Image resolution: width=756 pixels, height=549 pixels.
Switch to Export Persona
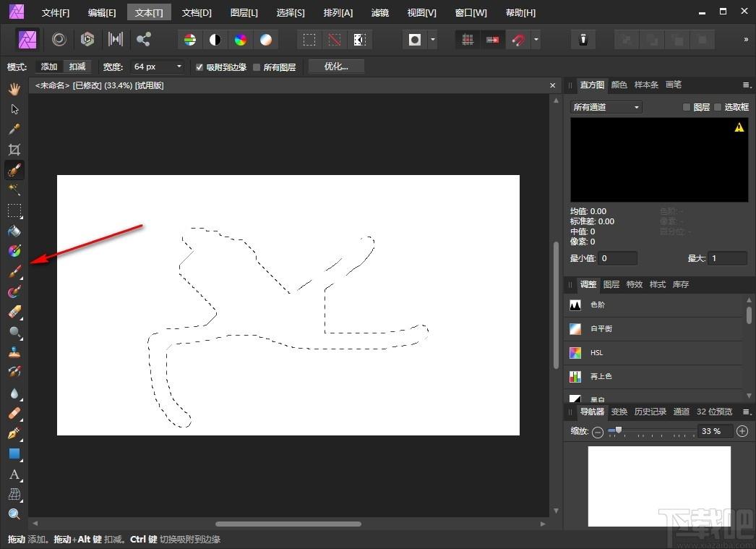pyautogui.click(x=143, y=40)
